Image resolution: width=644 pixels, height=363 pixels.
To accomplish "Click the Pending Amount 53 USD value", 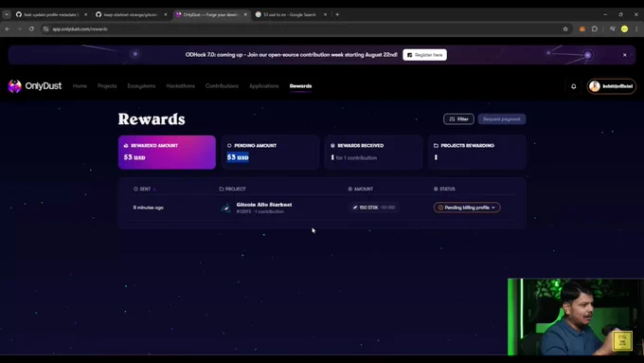I will pyautogui.click(x=238, y=157).
